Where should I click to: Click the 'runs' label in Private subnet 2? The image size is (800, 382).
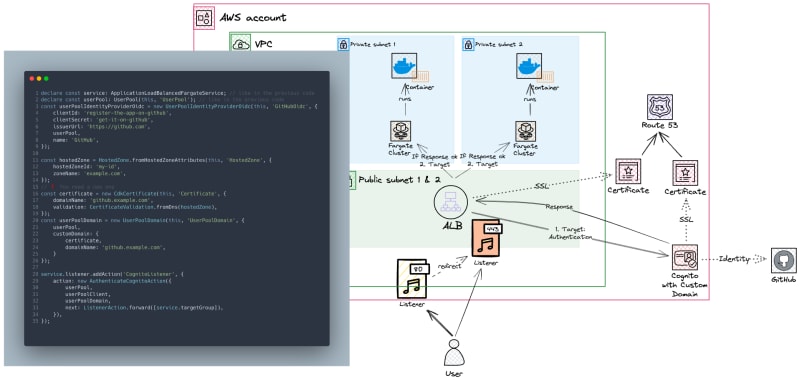click(x=530, y=99)
